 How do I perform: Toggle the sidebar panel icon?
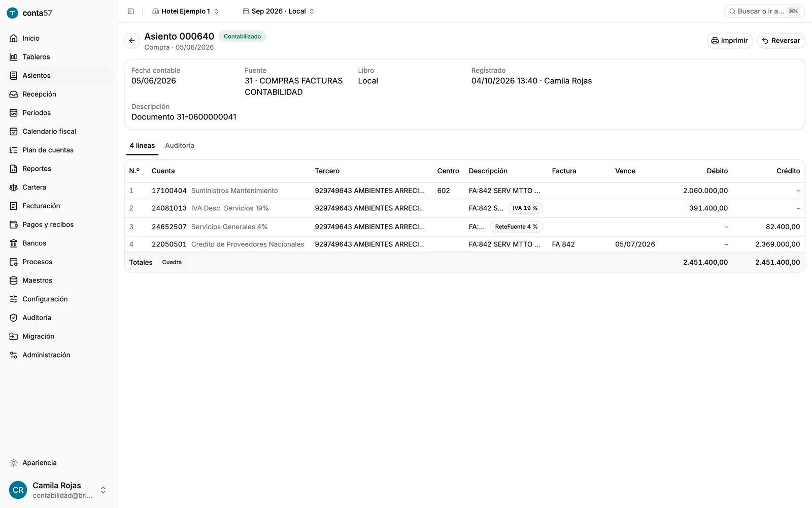point(131,11)
